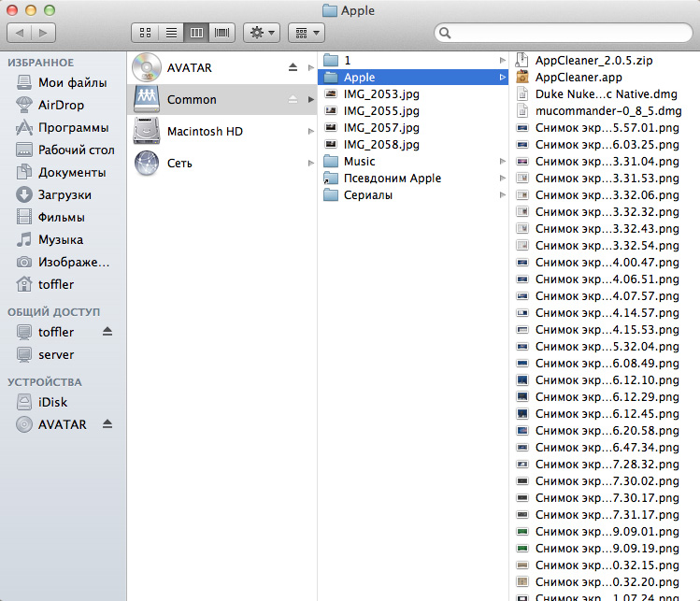Expand the Music folder arrow
The image size is (700, 601).
(x=502, y=162)
